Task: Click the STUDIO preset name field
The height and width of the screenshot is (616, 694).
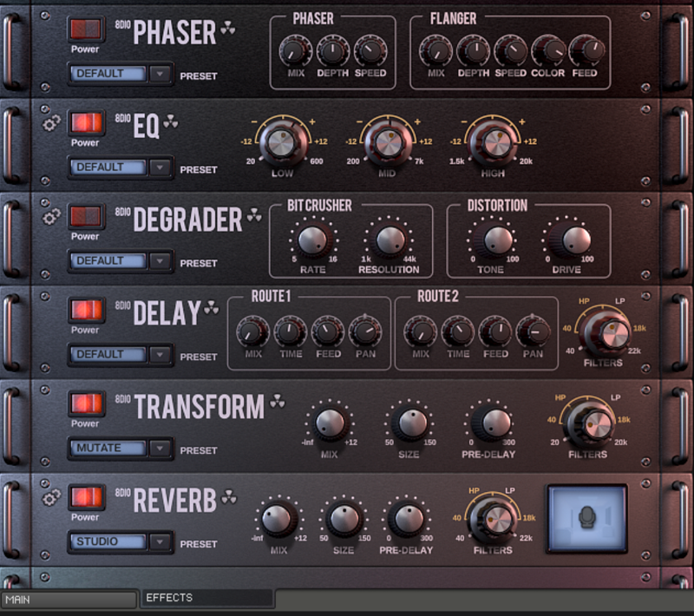Action: (108, 541)
